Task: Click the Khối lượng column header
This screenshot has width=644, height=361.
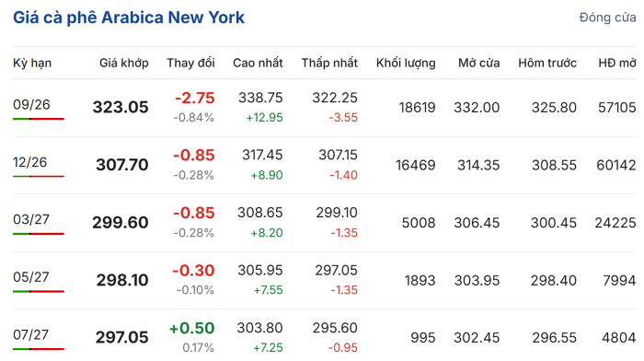Action: (406, 63)
